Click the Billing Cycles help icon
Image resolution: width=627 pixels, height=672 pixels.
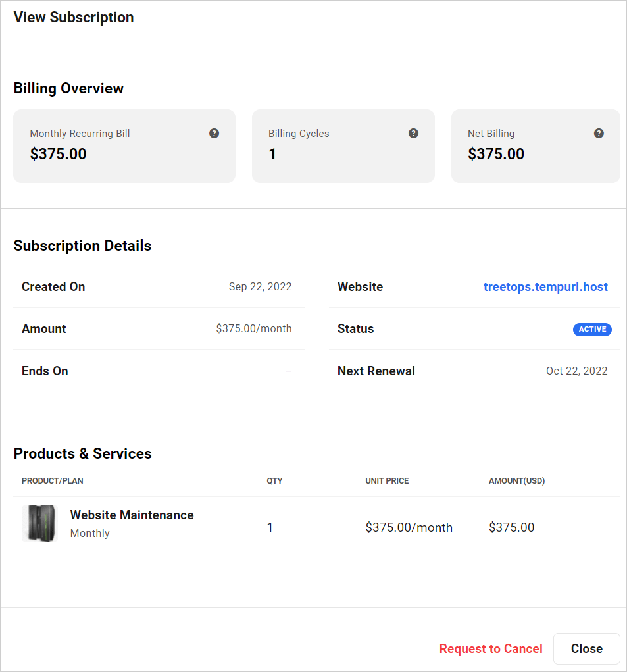(413, 133)
